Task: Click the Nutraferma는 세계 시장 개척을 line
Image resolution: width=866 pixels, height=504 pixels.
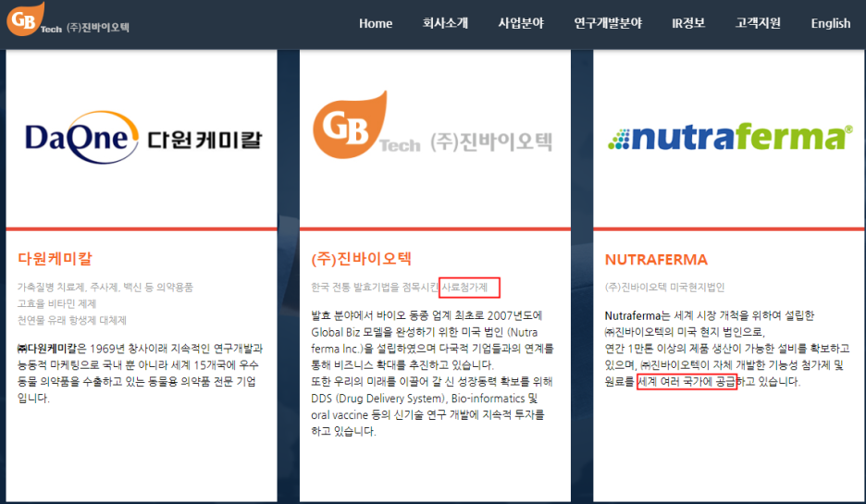Action: pos(709,315)
